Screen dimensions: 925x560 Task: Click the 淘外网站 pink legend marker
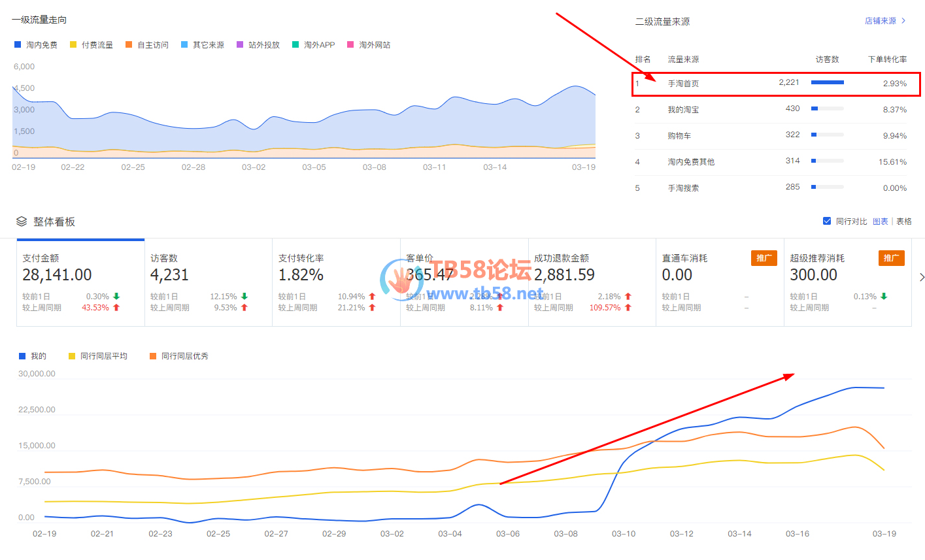pos(350,45)
